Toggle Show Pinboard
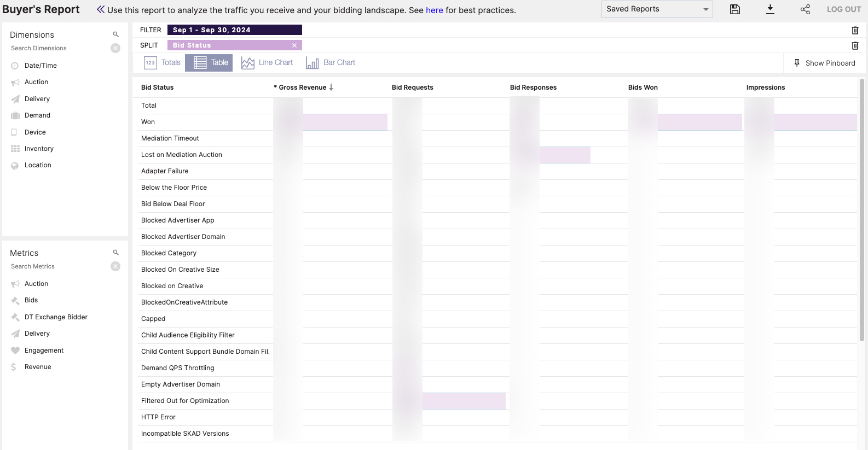 825,63
